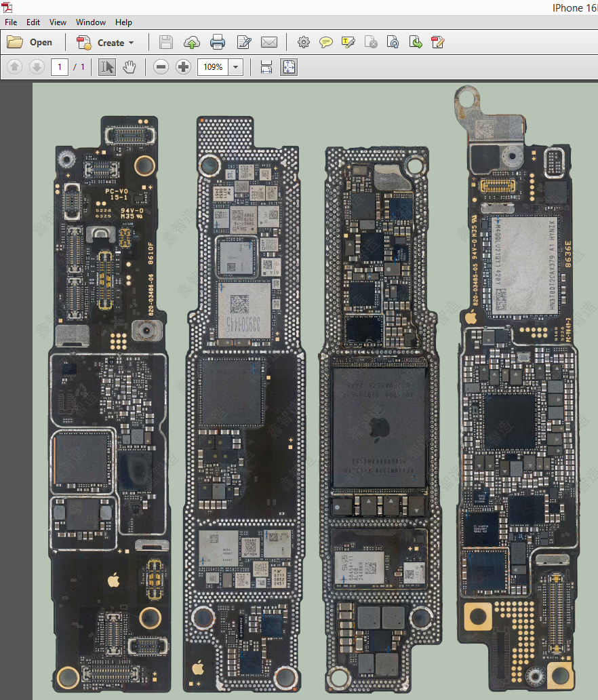
Task: Upload file with cloud icon
Action: point(192,43)
